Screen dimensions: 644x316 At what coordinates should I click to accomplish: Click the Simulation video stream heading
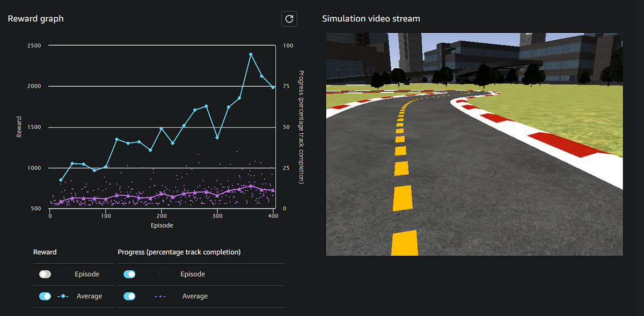[370, 18]
